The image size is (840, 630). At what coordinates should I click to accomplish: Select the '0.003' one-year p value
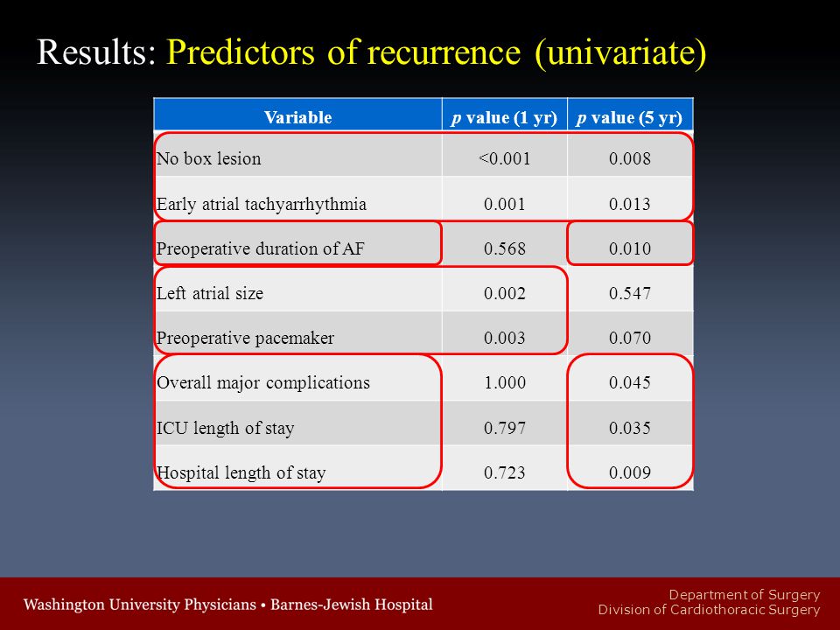coord(505,338)
